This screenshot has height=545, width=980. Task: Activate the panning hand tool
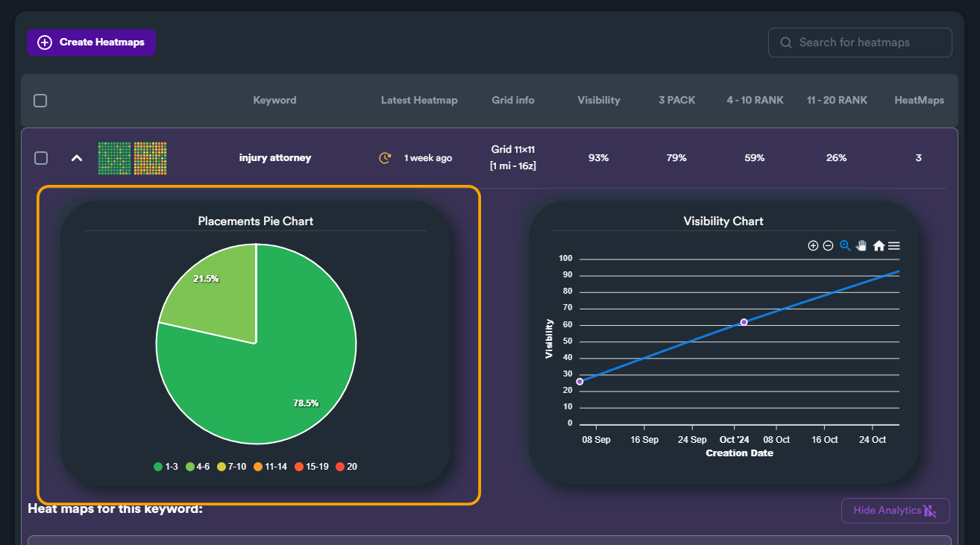[861, 245]
